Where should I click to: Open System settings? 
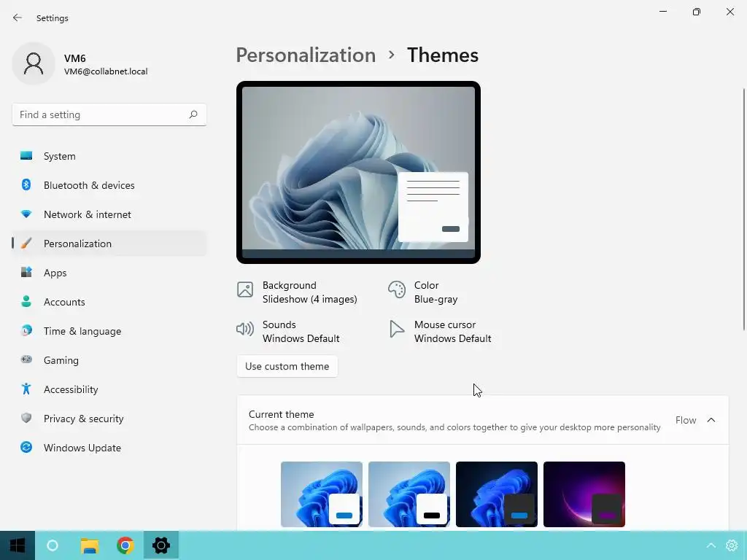[x=109, y=156]
